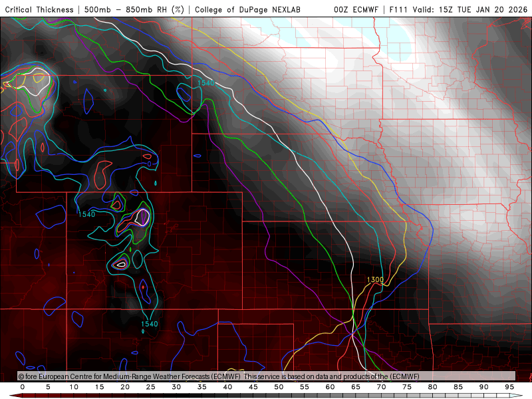
Task: Click the "20" value on the colorbar scale
Action: [x=125, y=387]
